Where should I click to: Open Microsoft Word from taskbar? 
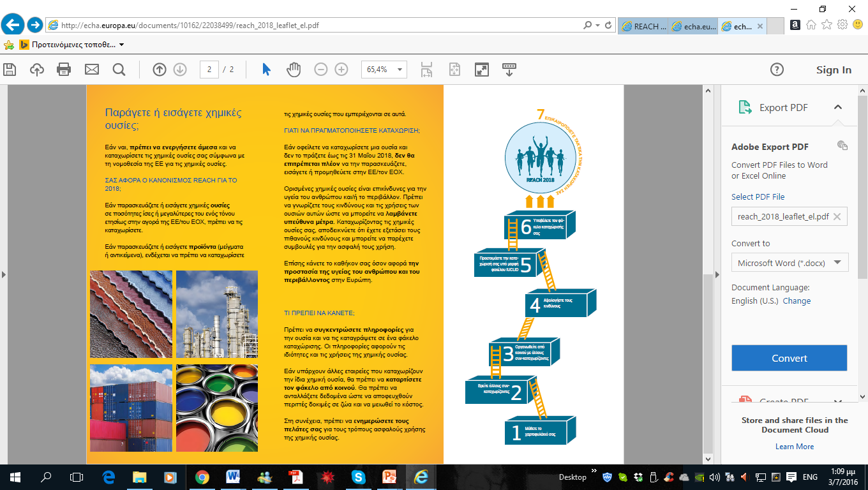(233, 477)
